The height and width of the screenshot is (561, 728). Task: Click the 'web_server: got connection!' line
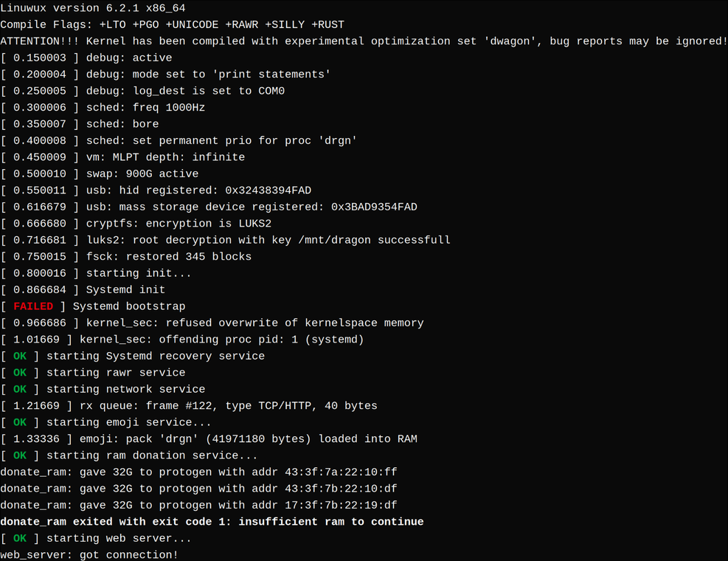[x=89, y=554]
